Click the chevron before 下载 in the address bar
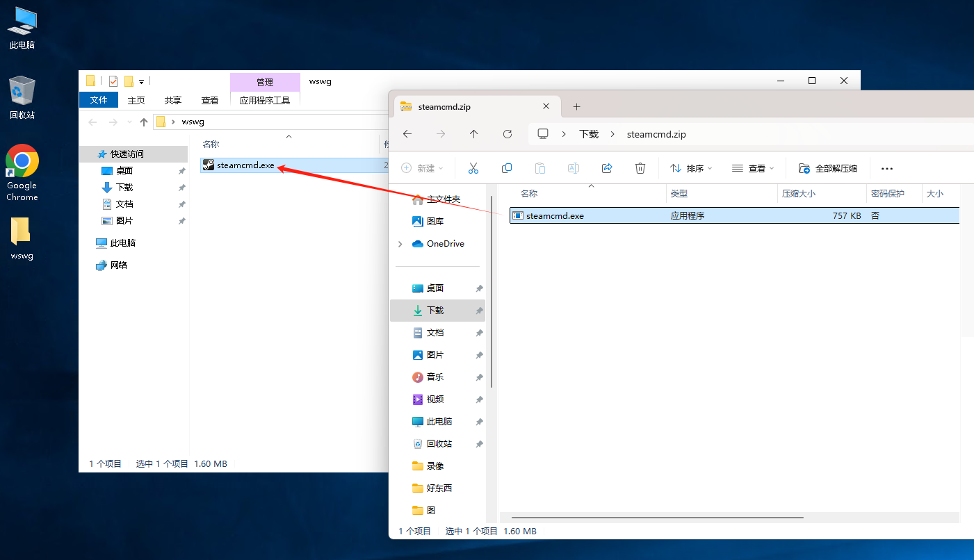Screen dimensions: 974x560 (x=565, y=134)
